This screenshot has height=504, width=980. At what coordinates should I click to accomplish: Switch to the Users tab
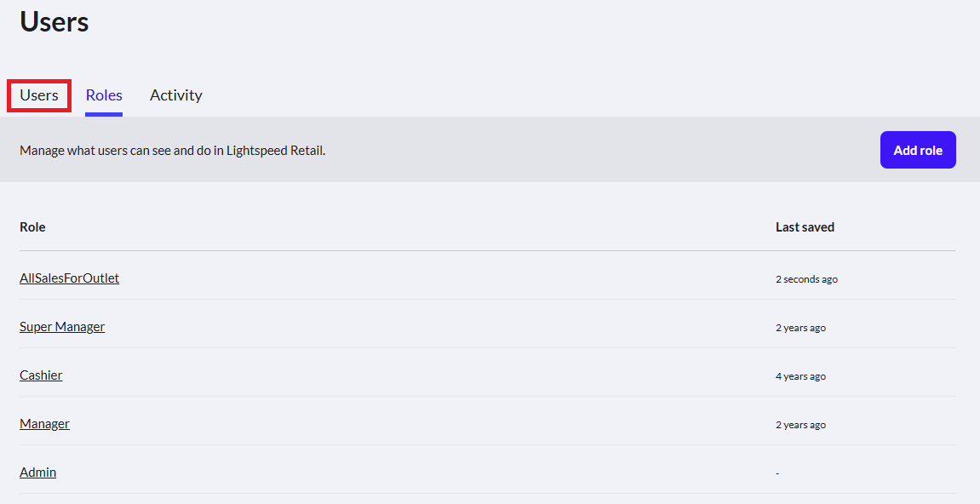(x=39, y=95)
